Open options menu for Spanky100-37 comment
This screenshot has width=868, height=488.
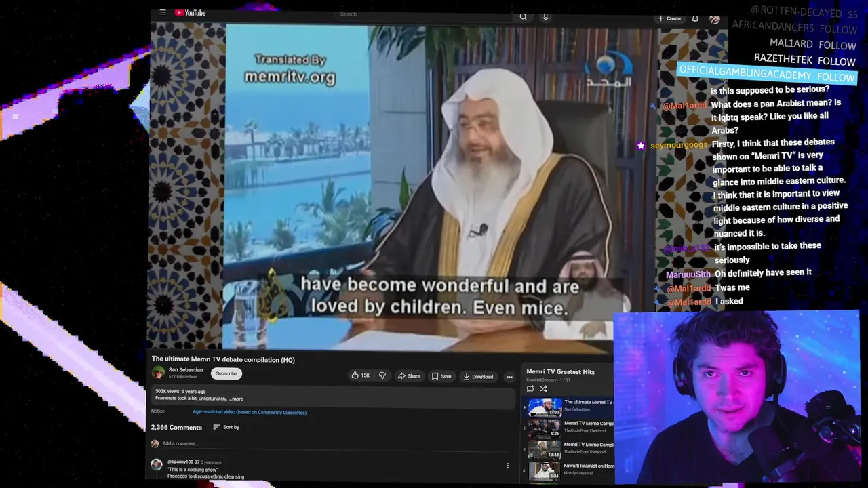[x=507, y=466]
